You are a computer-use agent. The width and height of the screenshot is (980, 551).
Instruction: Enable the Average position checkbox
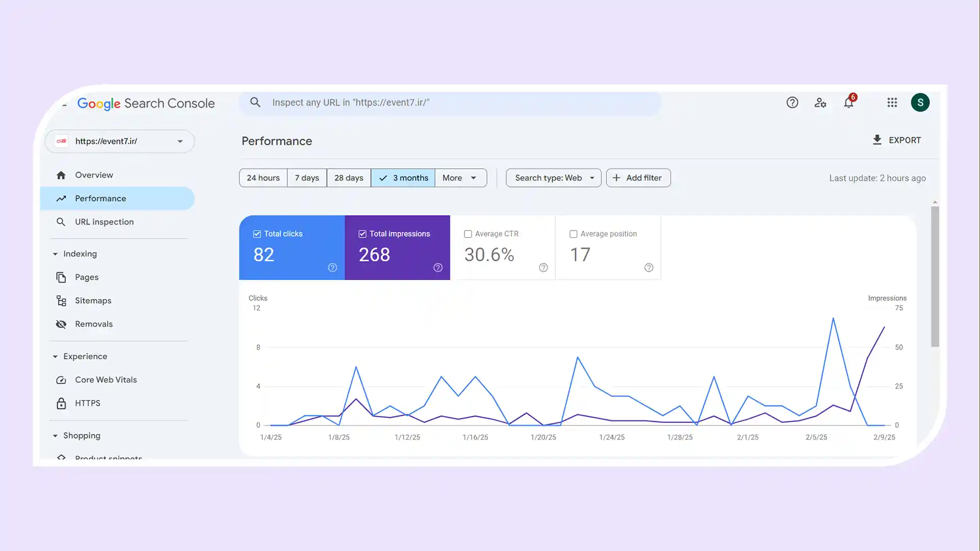[x=573, y=234]
